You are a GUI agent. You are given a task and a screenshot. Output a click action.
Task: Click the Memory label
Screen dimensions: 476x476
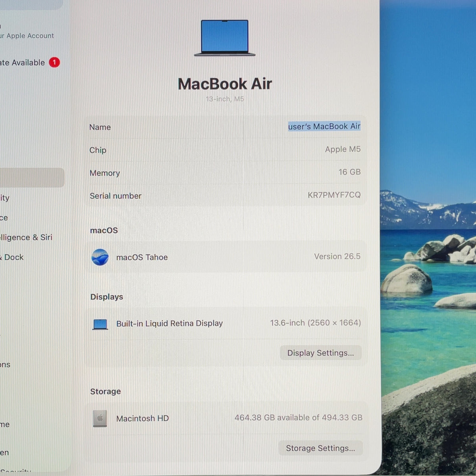105,173
